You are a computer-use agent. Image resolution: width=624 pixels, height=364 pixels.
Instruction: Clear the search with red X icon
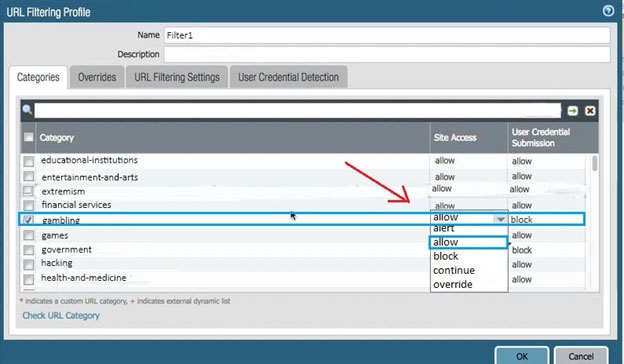[590, 111]
